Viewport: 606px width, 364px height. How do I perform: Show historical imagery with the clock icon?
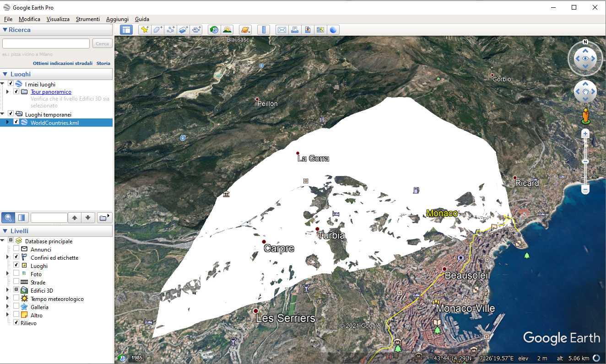click(x=214, y=30)
